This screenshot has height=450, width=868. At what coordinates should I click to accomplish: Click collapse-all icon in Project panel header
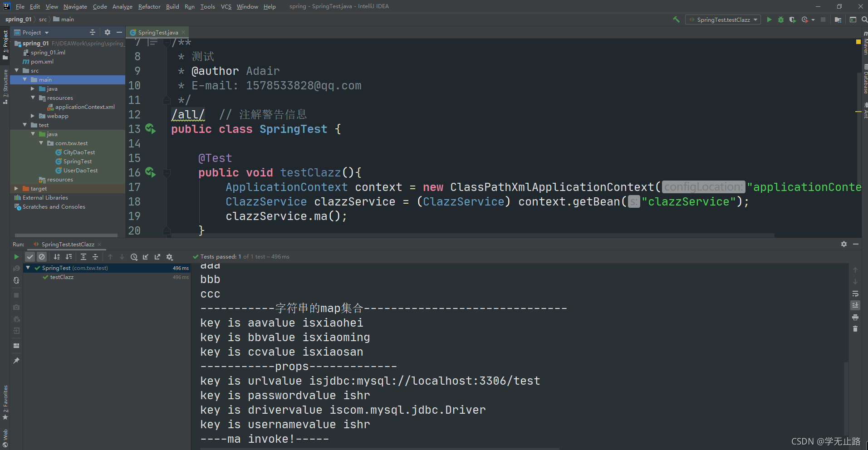pyautogui.click(x=93, y=32)
